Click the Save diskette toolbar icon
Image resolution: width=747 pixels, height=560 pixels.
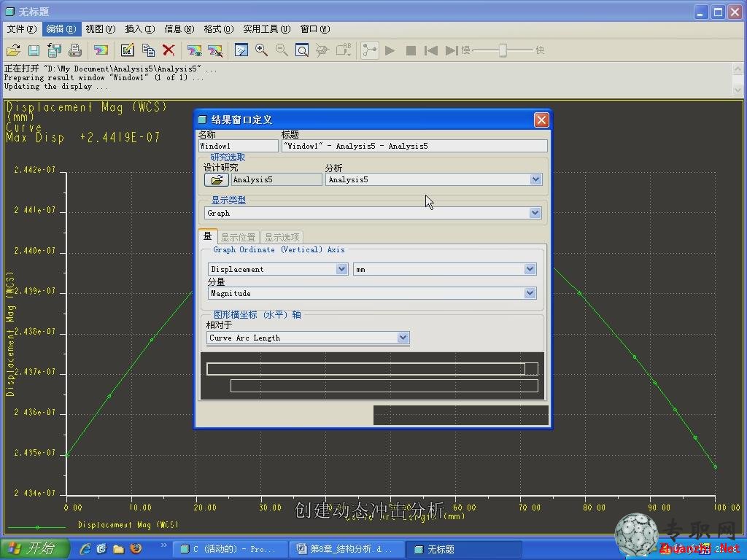[34, 50]
